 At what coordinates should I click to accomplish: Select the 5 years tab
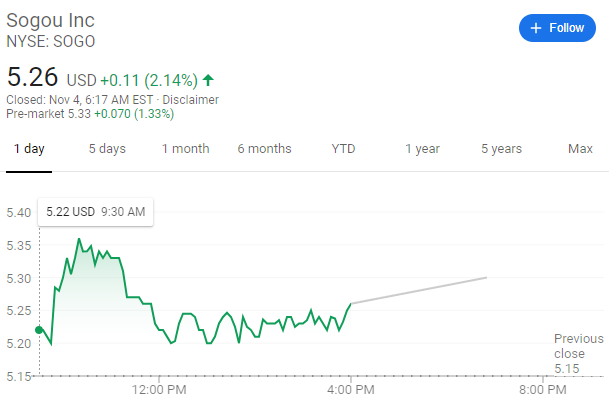coord(501,149)
